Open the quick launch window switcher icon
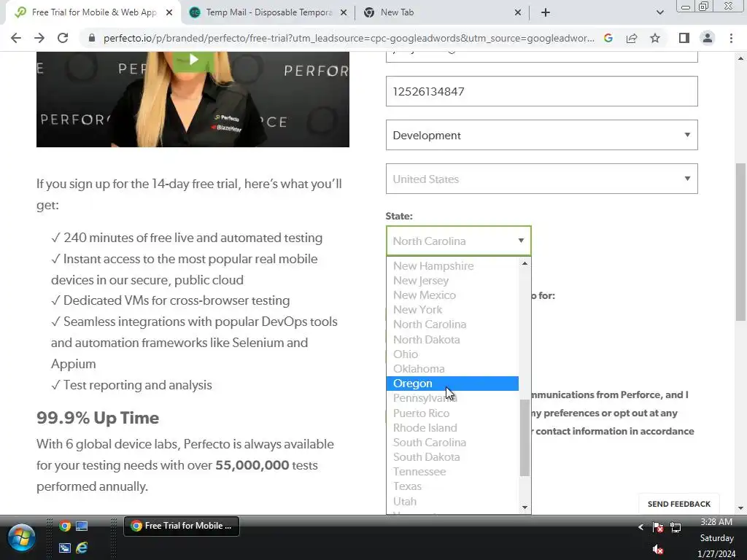Viewport: 747px width, 560px height. point(65,548)
